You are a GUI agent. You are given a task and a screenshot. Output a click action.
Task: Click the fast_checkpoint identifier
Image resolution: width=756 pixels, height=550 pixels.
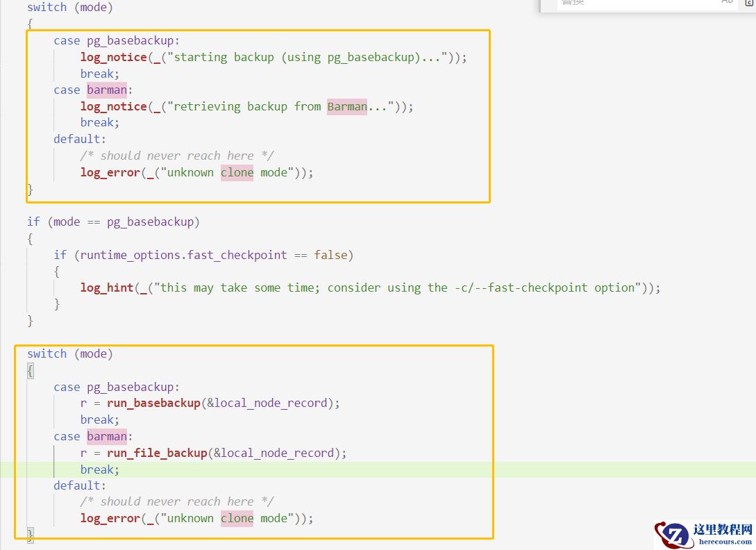(x=237, y=256)
